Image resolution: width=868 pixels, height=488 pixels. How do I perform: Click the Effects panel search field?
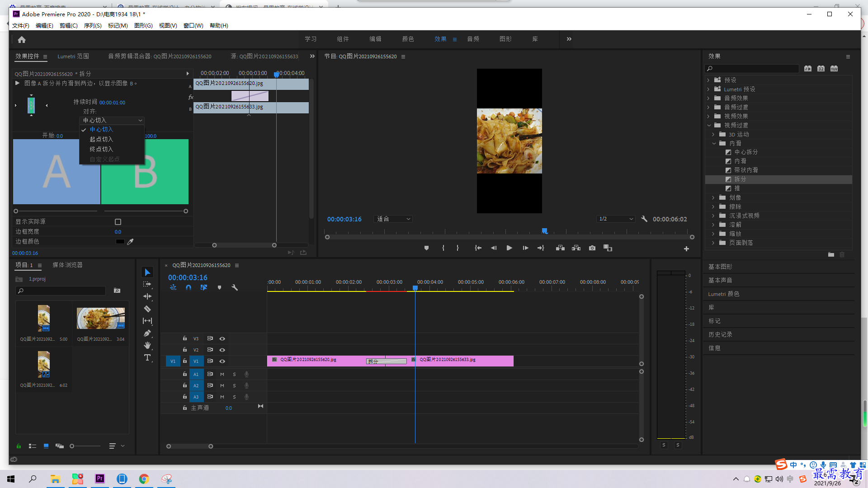coord(752,69)
